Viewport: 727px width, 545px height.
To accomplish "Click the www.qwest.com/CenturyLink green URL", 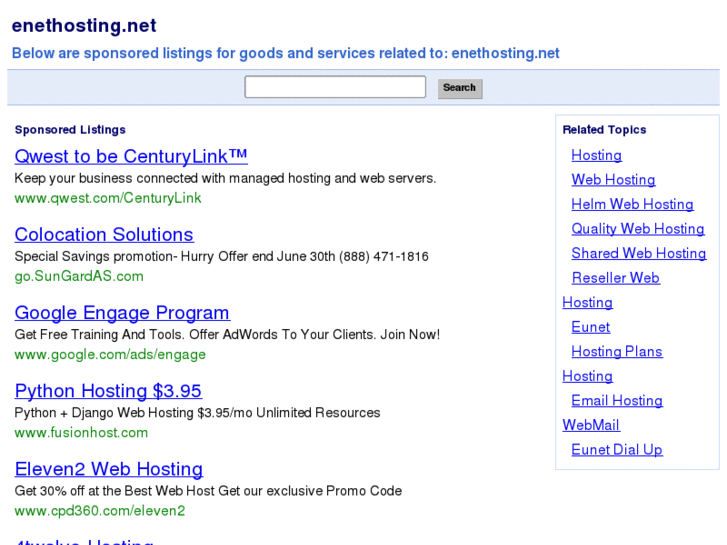I will [x=108, y=198].
